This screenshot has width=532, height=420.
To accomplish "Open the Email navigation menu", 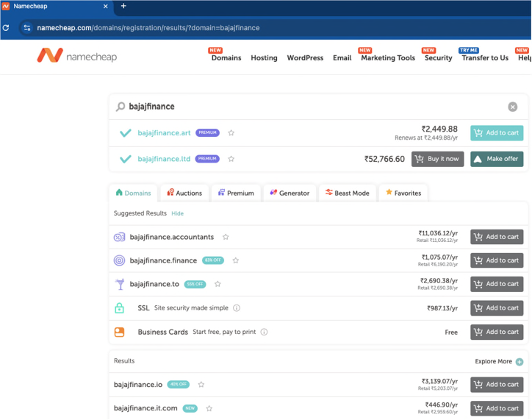I will point(342,57).
